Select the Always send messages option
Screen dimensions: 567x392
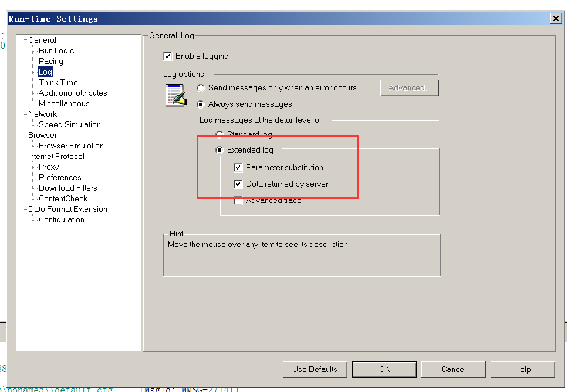(201, 104)
